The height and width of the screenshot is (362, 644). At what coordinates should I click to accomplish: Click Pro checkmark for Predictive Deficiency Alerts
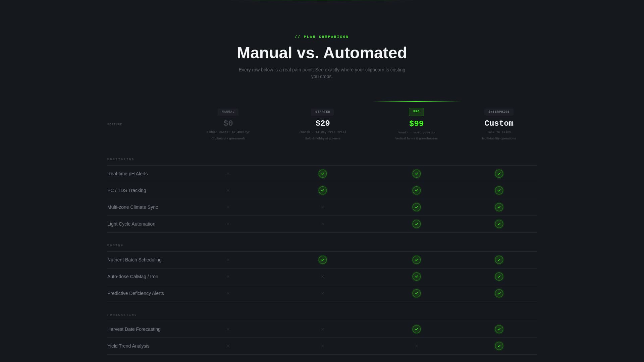416,293
